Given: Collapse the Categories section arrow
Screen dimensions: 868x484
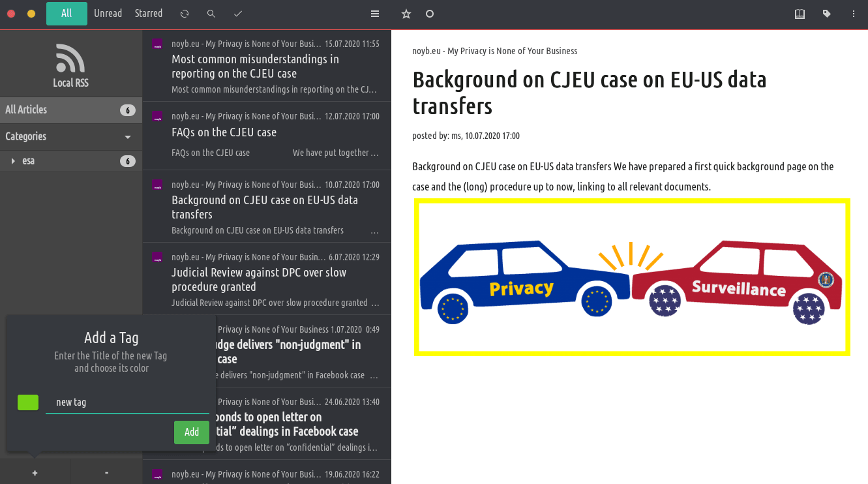Looking at the screenshot, I should point(128,137).
